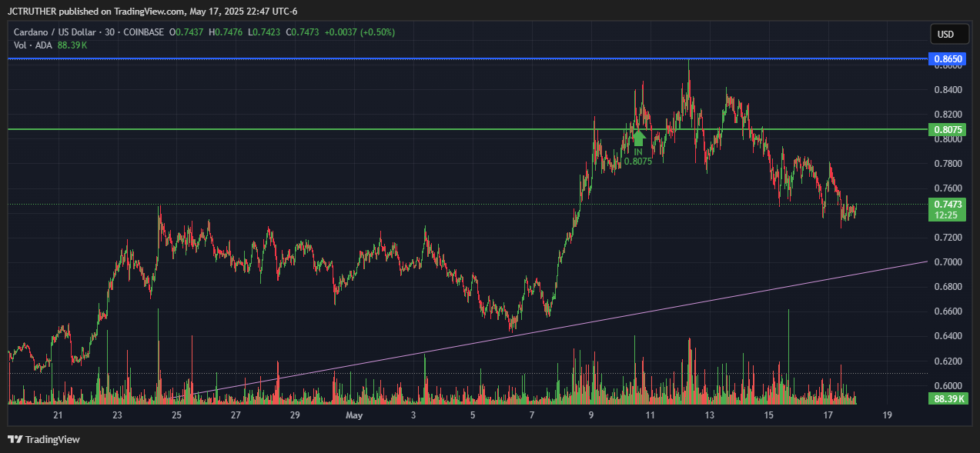The height and width of the screenshot is (453, 980).
Task: Click the 88.39K volume value in legend
Action: [72, 45]
